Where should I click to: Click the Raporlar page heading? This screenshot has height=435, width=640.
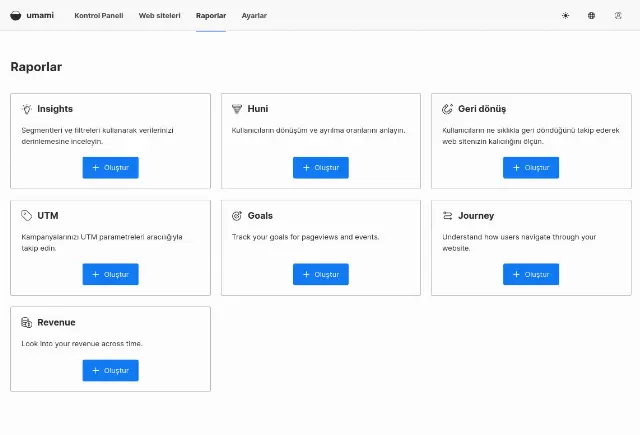[x=36, y=67]
